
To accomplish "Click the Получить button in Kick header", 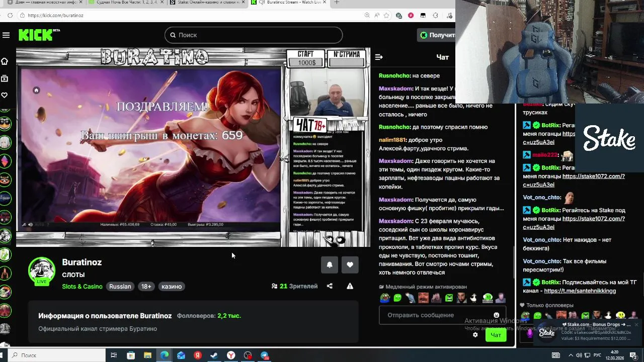I will click(x=437, y=35).
